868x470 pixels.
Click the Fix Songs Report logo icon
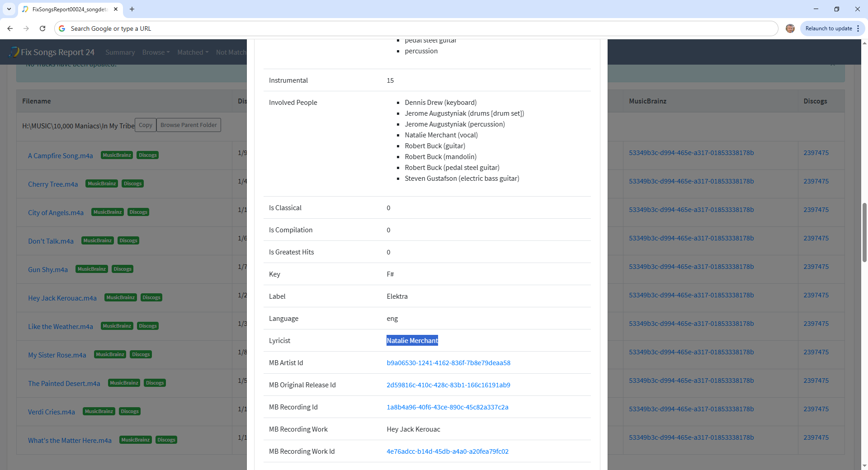pyautogui.click(x=14, y=52)
